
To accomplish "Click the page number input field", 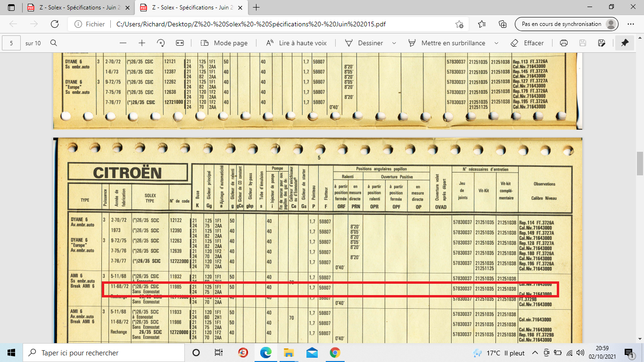I will tap(11, 43).
